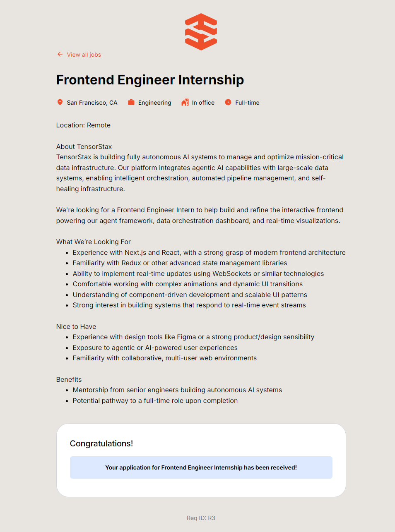Click the TensorStax logo at top

coord(201,32)
